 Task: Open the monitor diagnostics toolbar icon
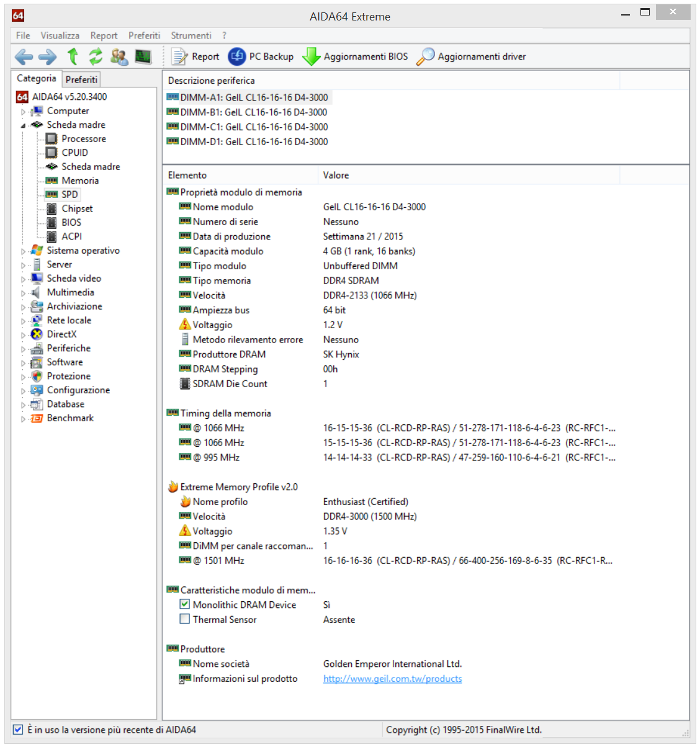click(143, 56)
